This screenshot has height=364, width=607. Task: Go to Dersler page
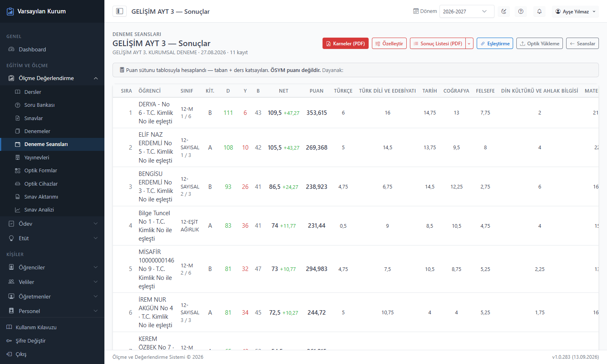coord(52,92)
